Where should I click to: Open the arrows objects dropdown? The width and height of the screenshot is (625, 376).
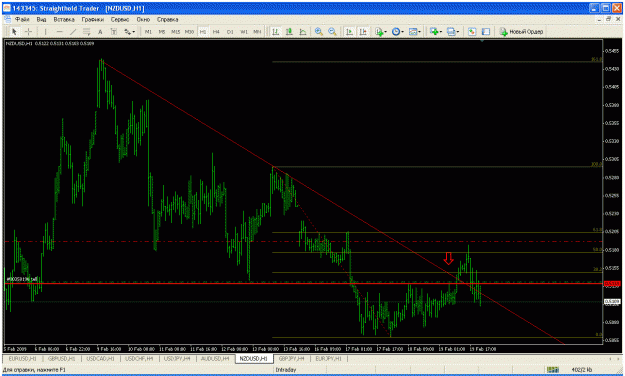pos(129,31)
